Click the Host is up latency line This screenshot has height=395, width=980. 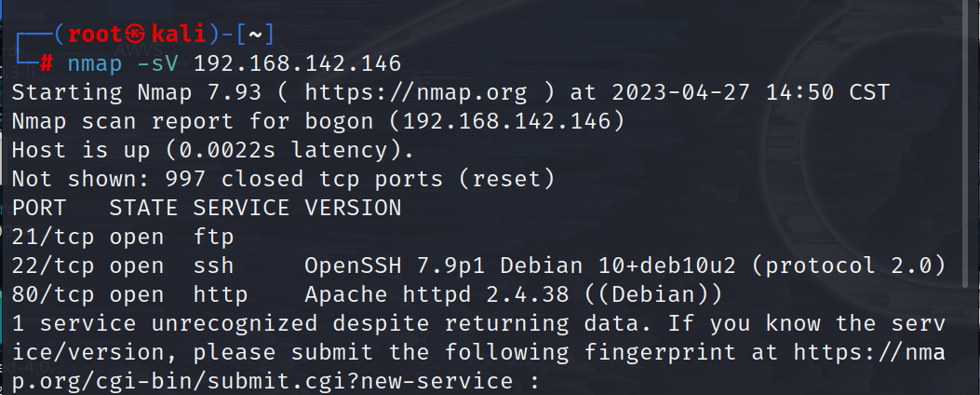pyautogui.click(x=213, y=150)
